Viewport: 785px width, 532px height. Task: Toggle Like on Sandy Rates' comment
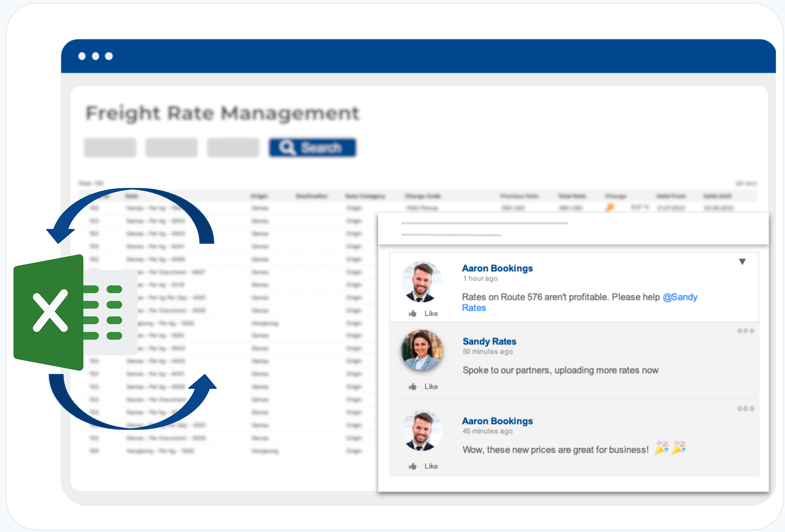tap(423, 386)
